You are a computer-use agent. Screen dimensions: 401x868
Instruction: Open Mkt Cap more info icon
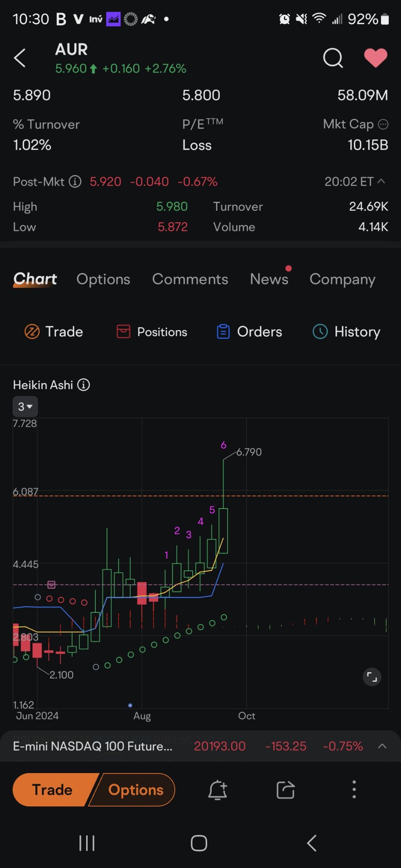point(383,124)
